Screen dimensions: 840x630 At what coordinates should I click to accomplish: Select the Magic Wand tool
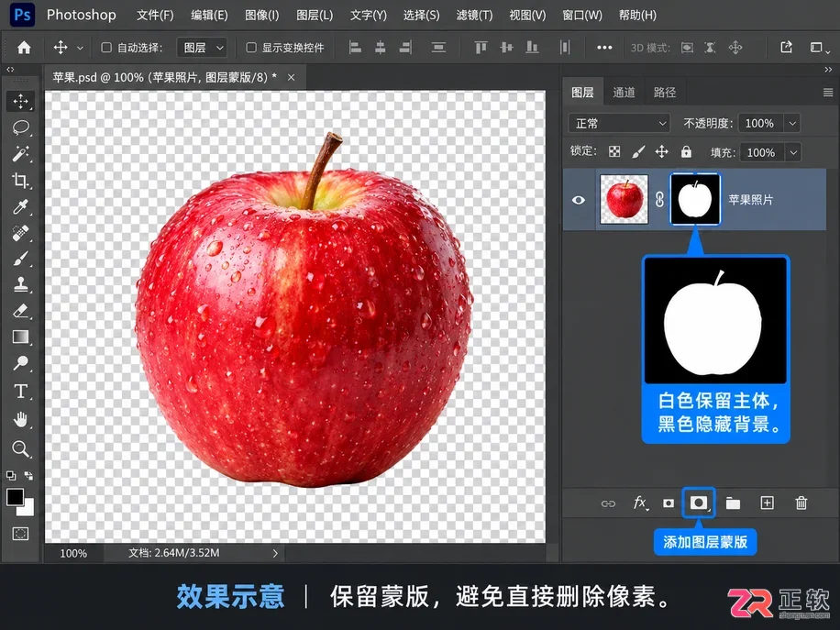(x=20, y=154)
